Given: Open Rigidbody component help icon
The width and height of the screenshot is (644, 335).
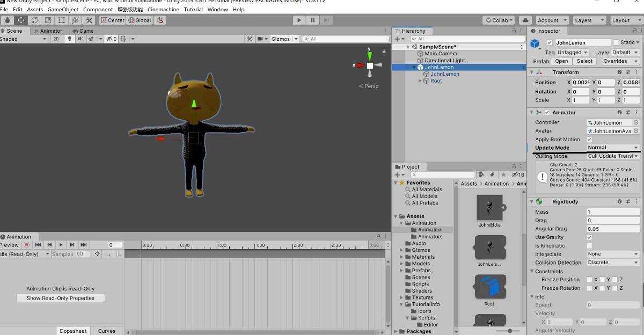Looking at the screenshot, I should click(619, 201).
